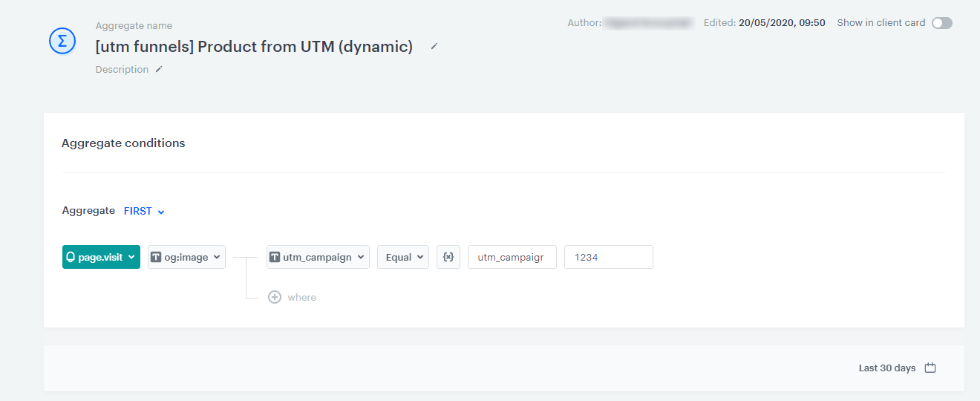Click the plus icon to add where
The image size is (980, 401).
click(x=275, y=297)
